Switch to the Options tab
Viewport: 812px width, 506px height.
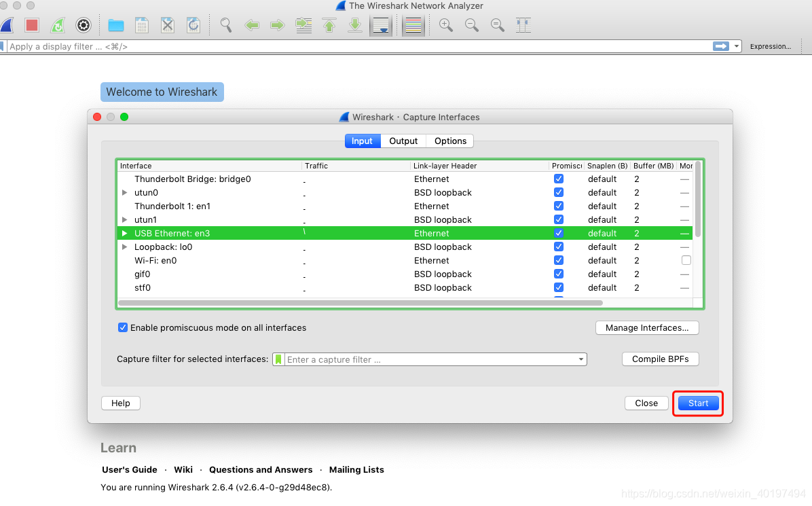point(450,141)
